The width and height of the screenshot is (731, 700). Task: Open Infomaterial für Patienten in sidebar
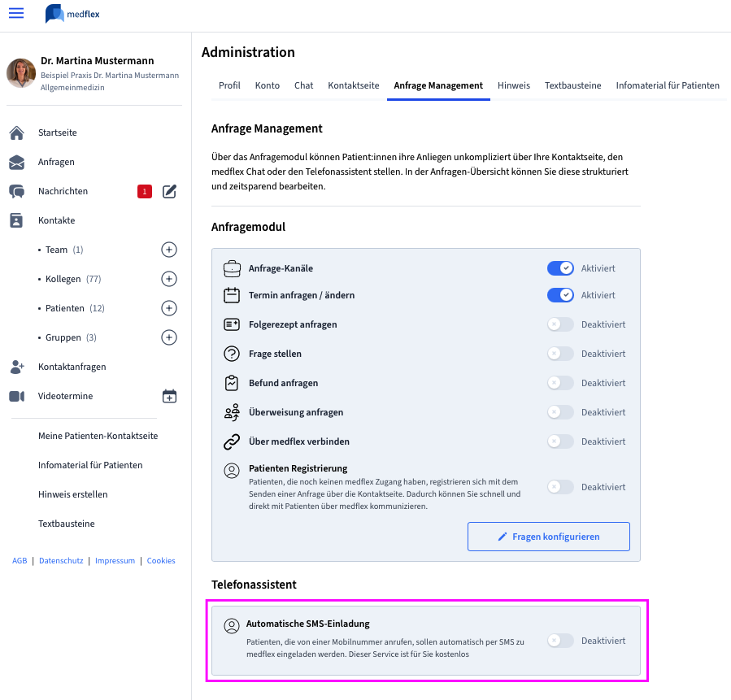click(x=90, y=466)
